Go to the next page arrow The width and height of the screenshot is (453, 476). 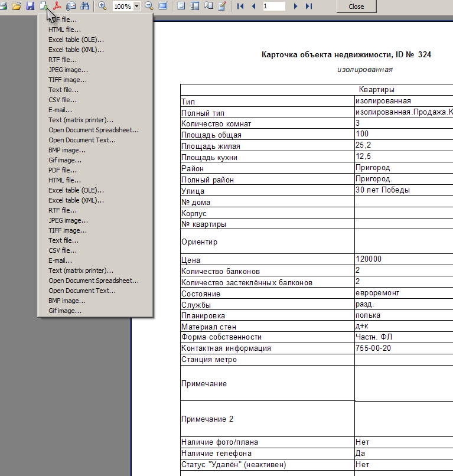(x=295, y=6)
